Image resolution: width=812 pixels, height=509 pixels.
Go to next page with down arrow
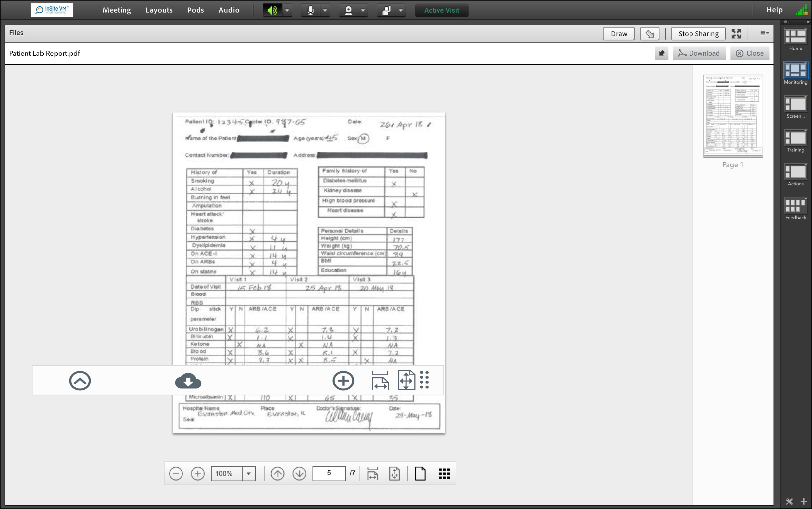pos(299,474)
